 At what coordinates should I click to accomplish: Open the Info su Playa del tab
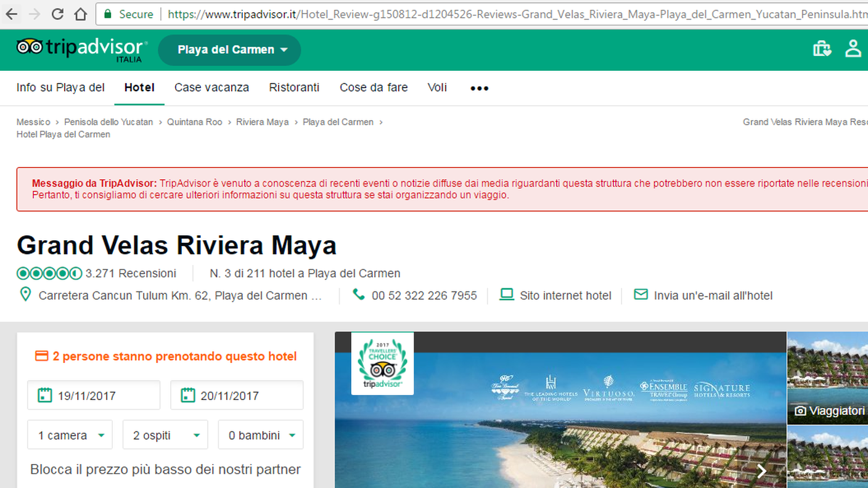60,87
